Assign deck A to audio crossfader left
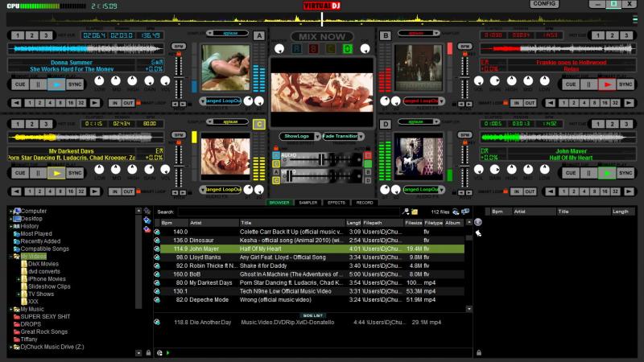The height and width of the screenshot is (362, 644). [276, 155]
